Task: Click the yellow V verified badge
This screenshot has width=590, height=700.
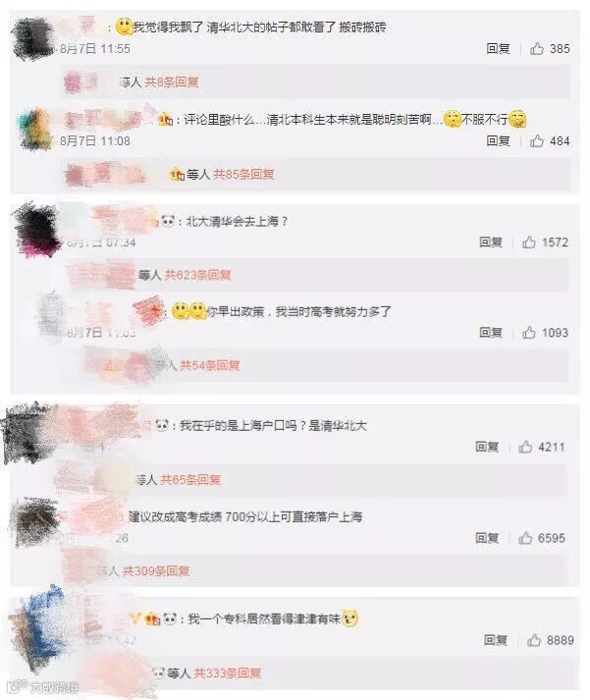Action: point(135,619)
